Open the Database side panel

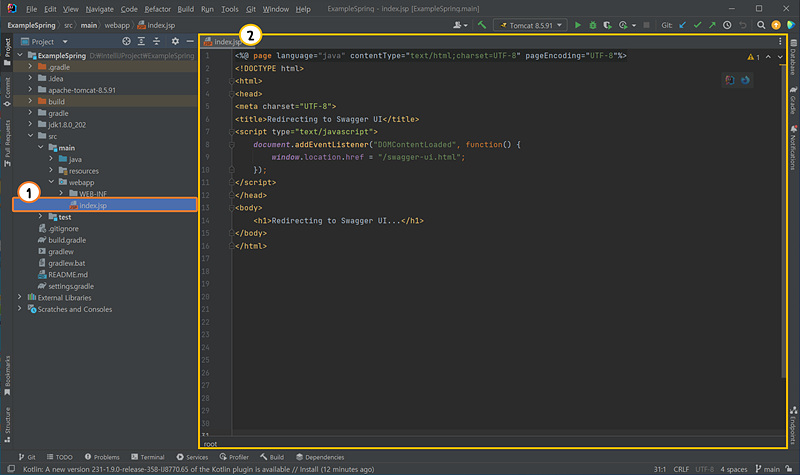pyautogui.click(x=793, y=57)
